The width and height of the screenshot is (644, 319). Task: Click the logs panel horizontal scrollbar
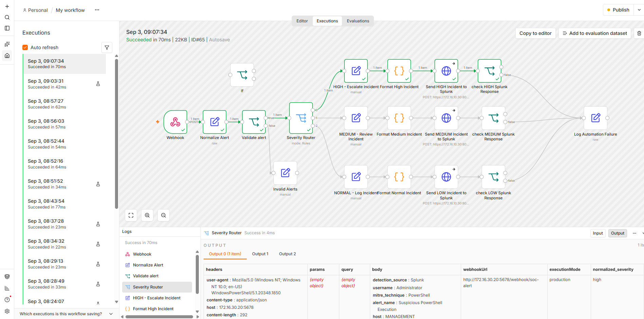pyautogui.click(x=159, y=317)
